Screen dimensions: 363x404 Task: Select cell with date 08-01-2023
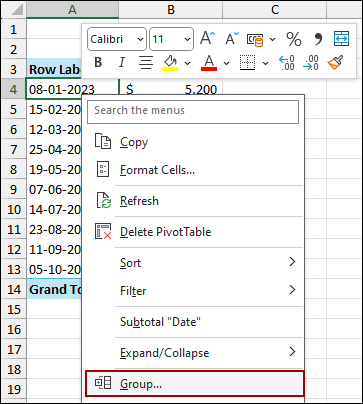(72, 89)
